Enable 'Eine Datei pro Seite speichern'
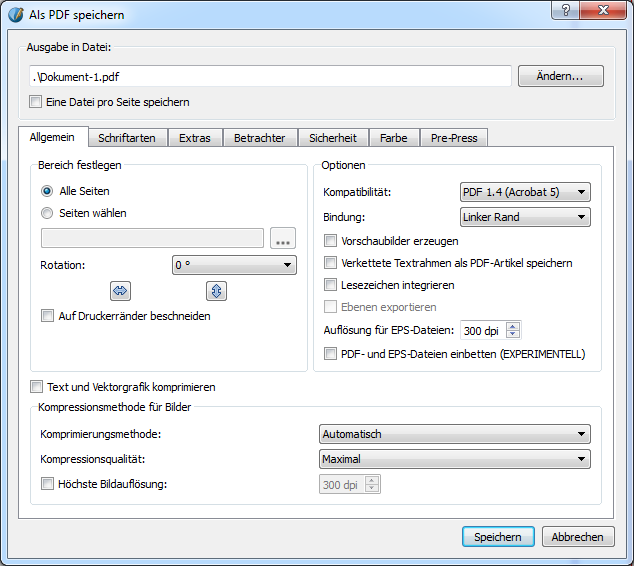Screen dimensions: 634x566 37,102
